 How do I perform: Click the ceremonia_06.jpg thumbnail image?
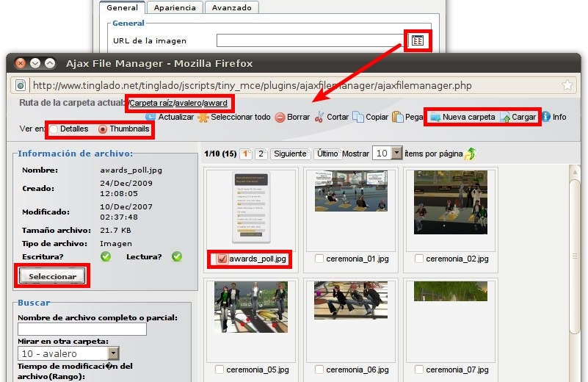351,300
